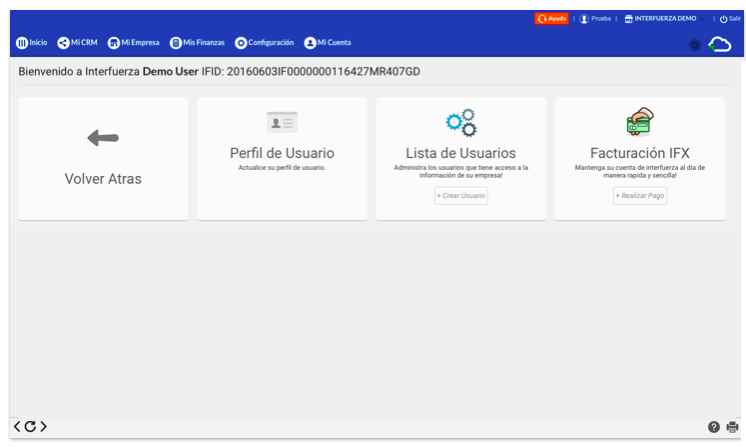Screen dimensions: 746x447
Task: Open the Facturación IFX heading
Action: 640,153
